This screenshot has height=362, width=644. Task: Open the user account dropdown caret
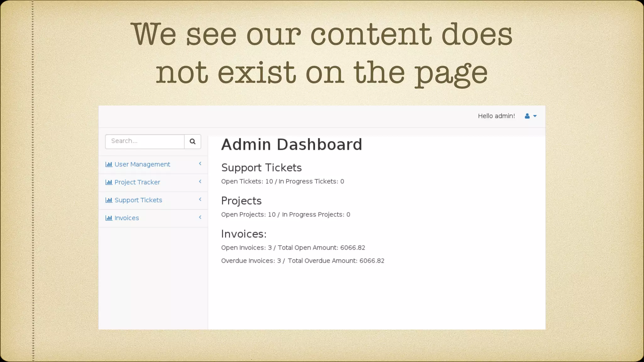[x=535, y=116]
